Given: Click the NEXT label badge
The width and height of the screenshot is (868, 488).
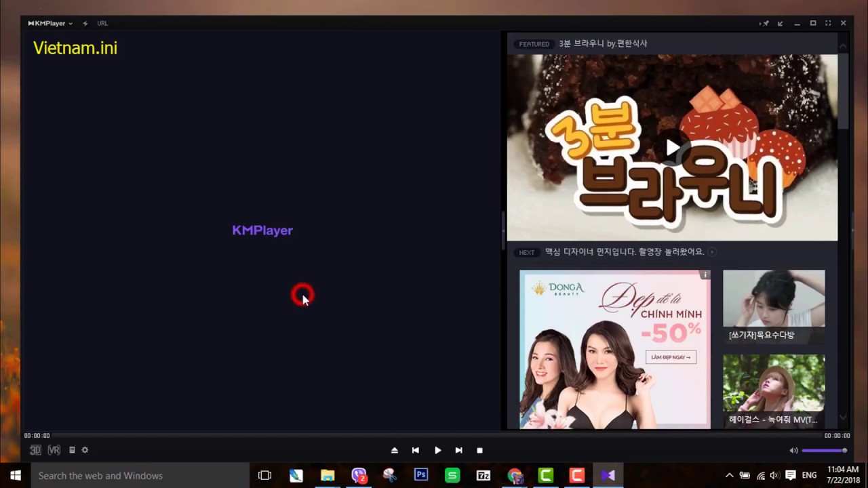Looking at the screenshot, I should (x=527, y=252).
